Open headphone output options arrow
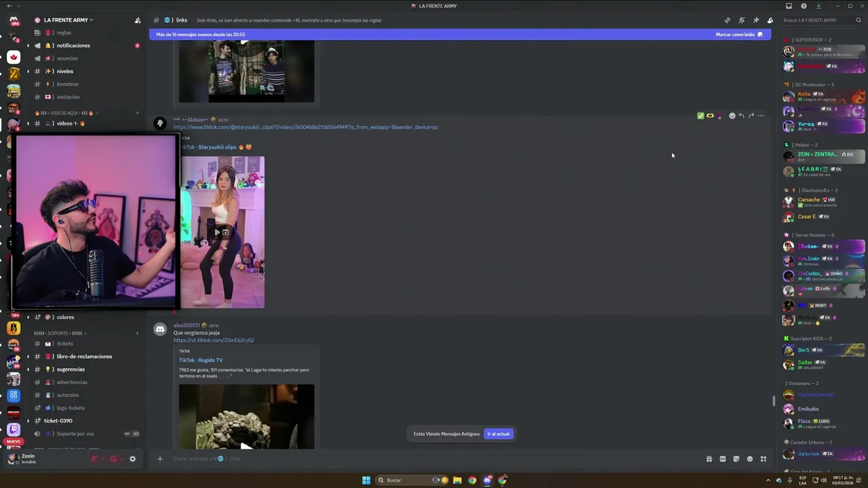Screen dimensions: 868x488 (x=121, y=459)
